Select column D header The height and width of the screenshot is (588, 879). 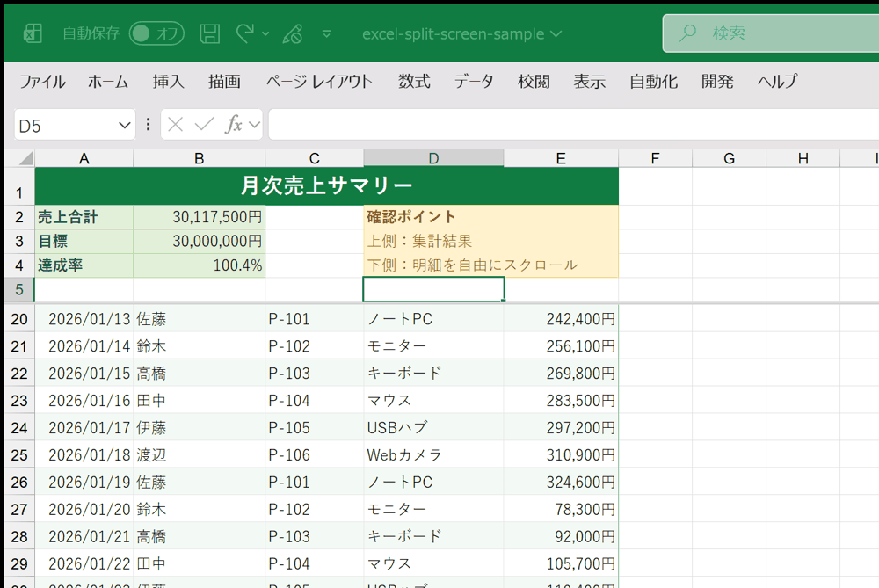coord(433,158)
